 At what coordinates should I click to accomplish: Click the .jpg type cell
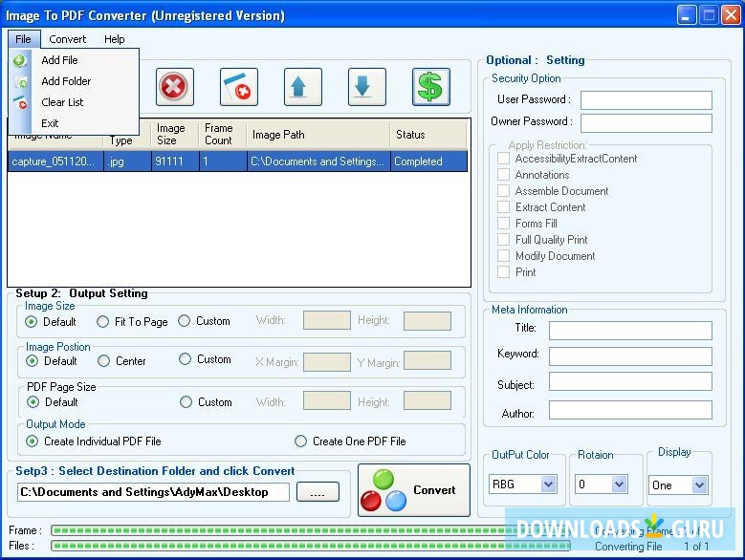point(127,162)
